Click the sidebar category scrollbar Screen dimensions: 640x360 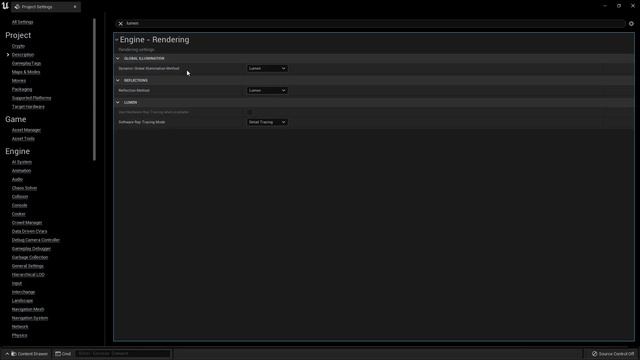[x=95, y=89]
